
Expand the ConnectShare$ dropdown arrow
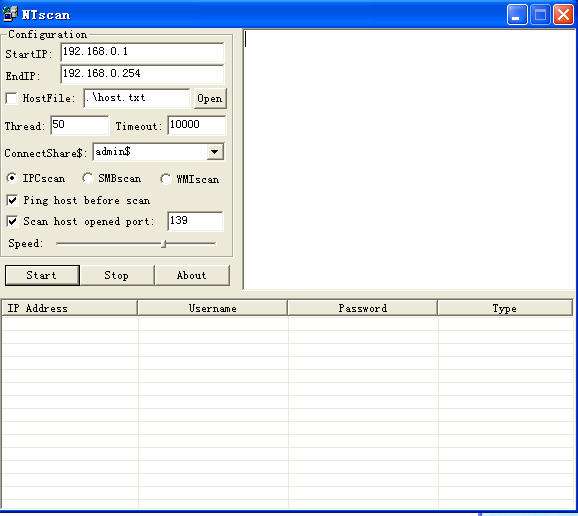[x=215, y=152]
